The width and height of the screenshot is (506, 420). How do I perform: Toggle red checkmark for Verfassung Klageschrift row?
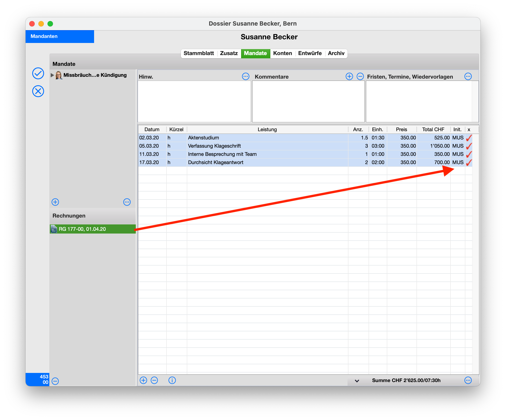469,146
